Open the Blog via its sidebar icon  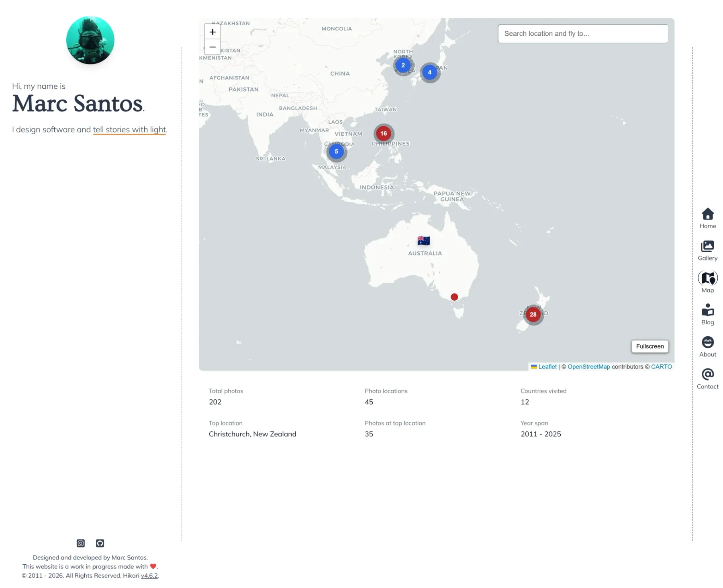click(x=707, y=310)
